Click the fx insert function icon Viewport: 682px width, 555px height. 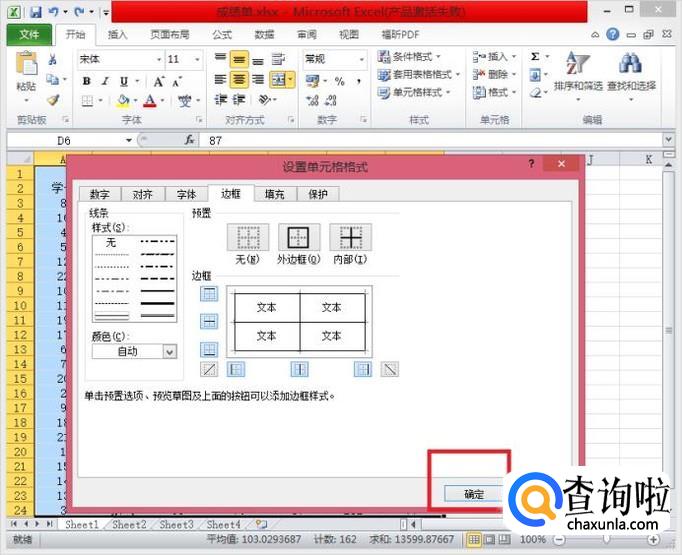189,140
